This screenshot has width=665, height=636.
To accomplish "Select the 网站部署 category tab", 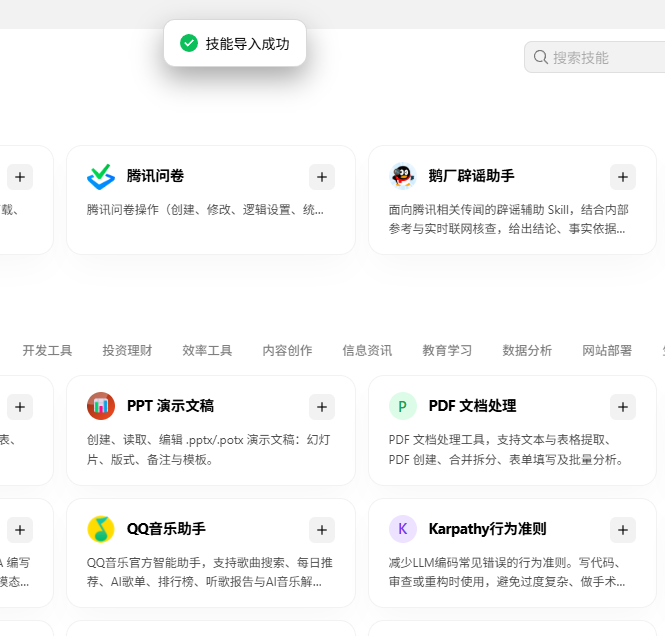I will 607,351.
